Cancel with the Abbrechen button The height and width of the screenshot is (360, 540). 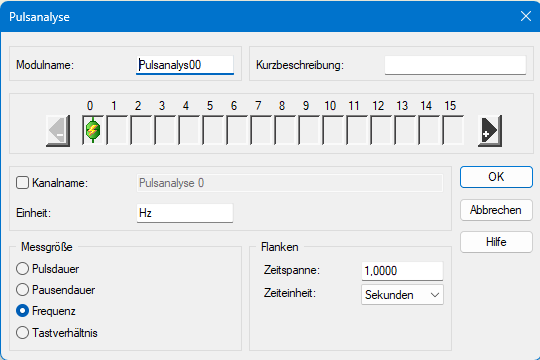[496, 210]
